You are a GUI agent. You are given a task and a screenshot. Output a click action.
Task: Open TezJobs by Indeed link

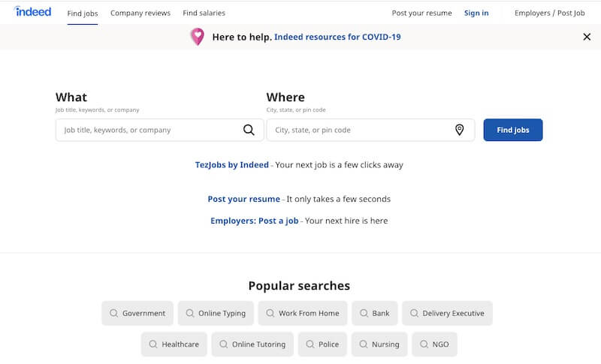pos(232,165)
